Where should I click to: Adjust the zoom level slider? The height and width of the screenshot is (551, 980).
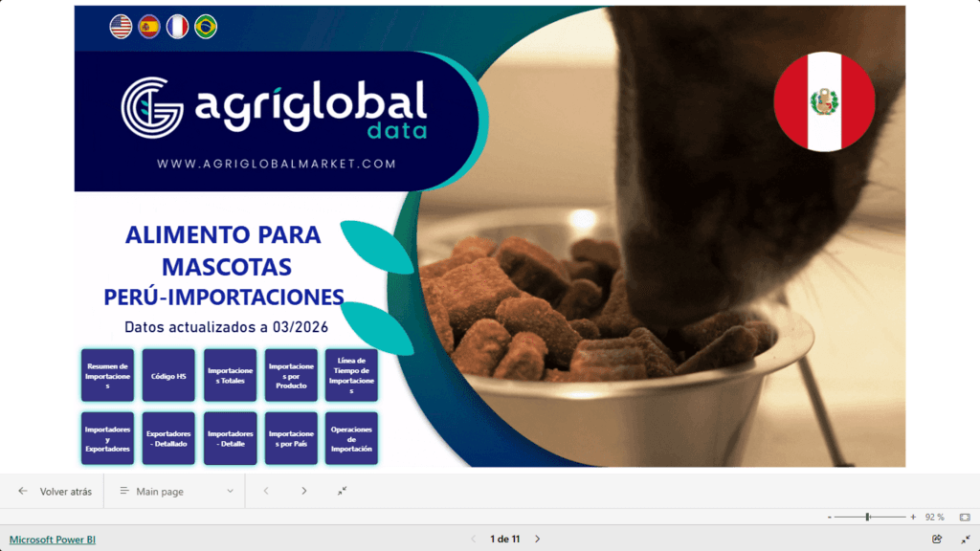[866, 516]
